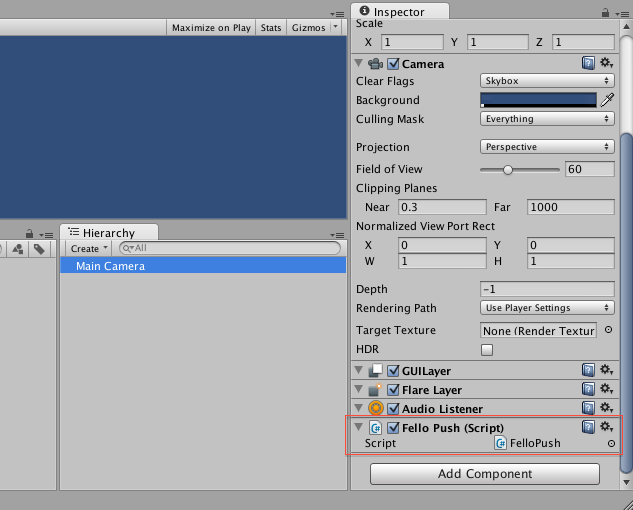Open Gizmos dropdown arrow
The width and height of the screenshot is (633, 510).
[x=335, y=27]
